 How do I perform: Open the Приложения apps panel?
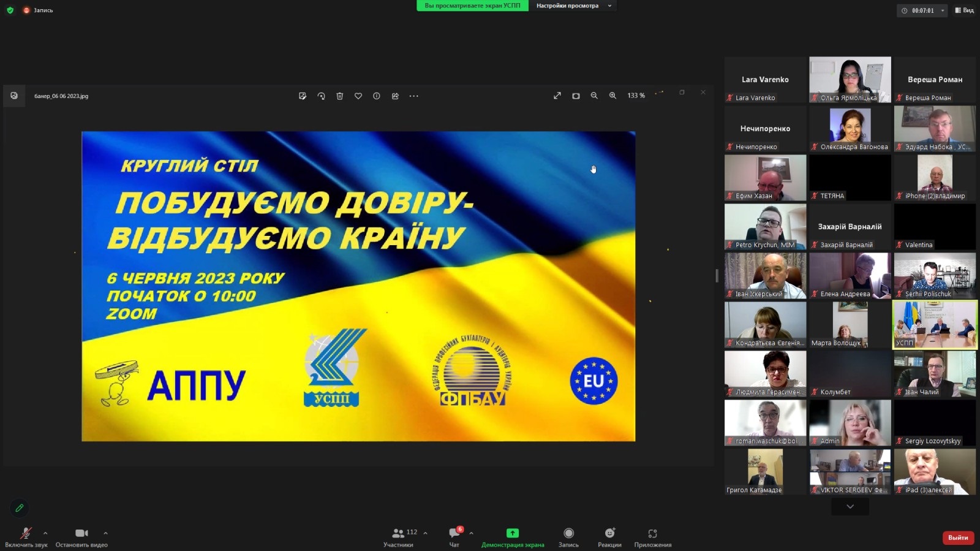point(653,537)
